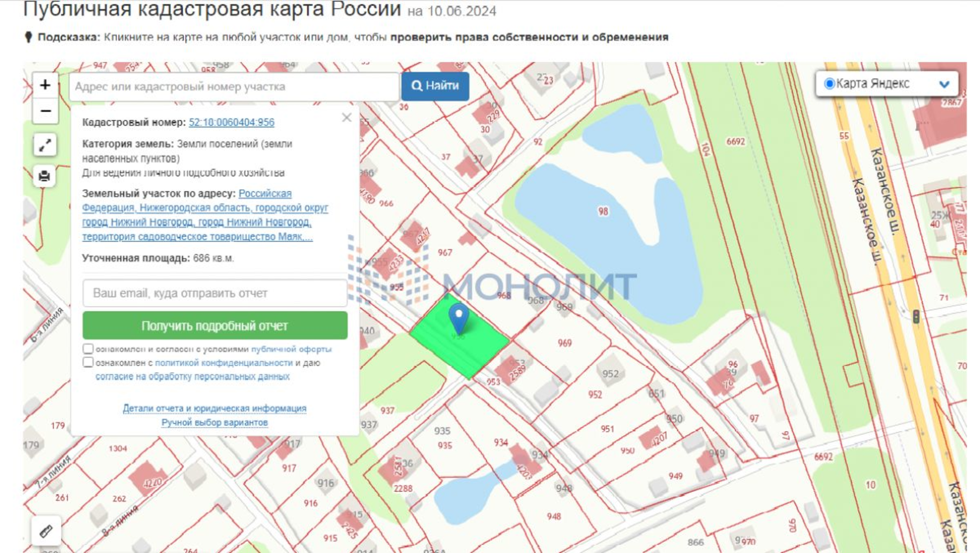Open the публичной оферты link
Screen dimensions: 980x553
point(292,349)
